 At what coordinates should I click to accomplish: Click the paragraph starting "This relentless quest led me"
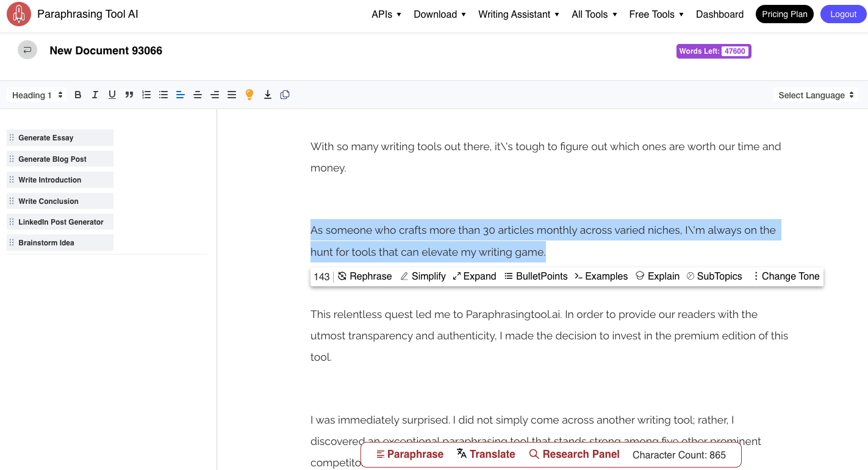click(550, 336)
